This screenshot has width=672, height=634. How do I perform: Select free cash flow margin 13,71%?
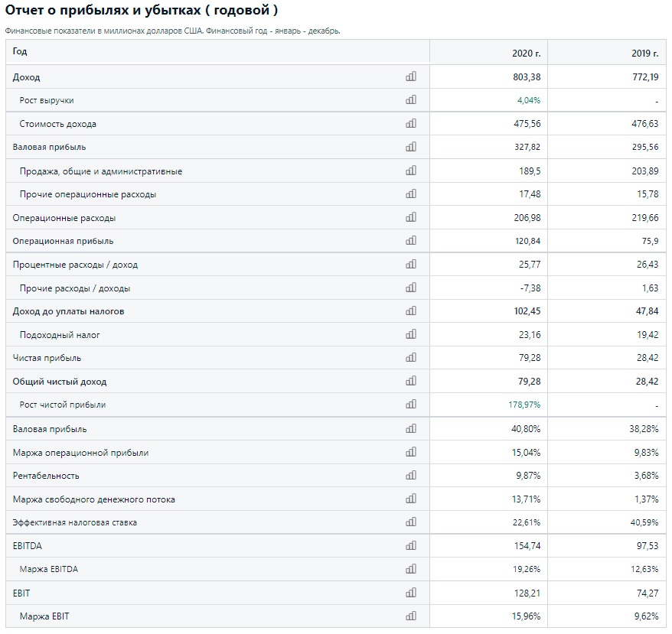click(526, 499)
